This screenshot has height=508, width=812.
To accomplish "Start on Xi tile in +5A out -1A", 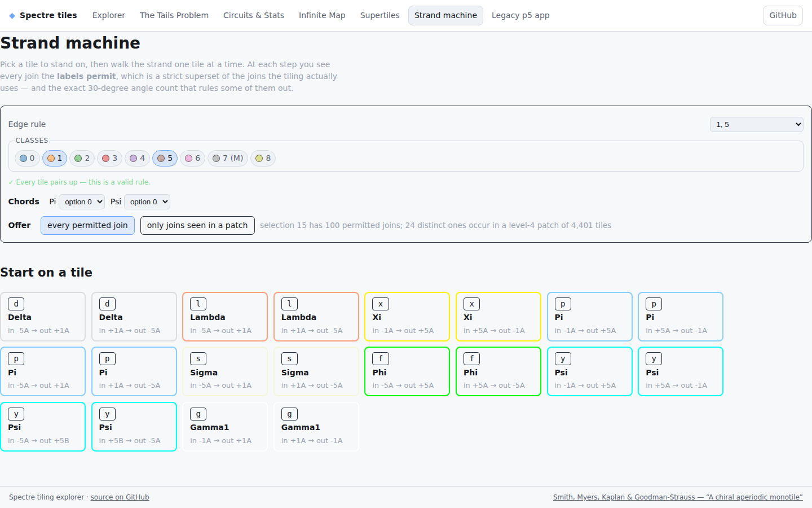I will (x=498, y=317).
